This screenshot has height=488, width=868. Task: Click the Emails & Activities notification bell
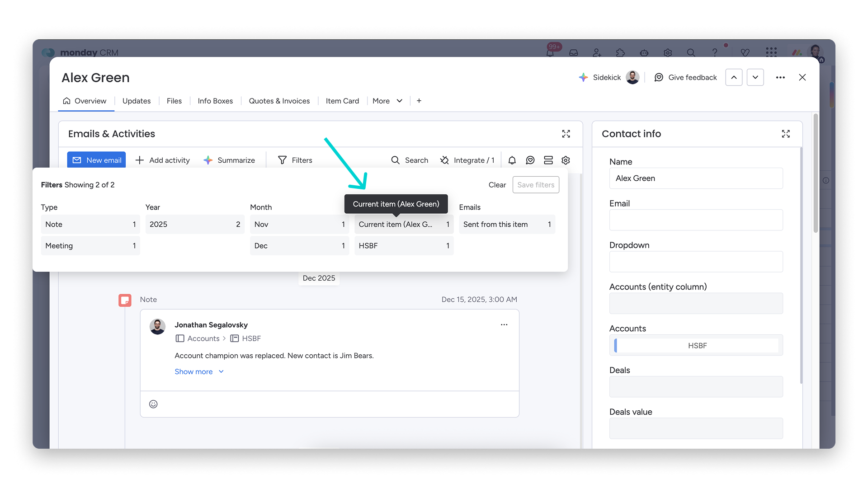click(x=512, y=160)
